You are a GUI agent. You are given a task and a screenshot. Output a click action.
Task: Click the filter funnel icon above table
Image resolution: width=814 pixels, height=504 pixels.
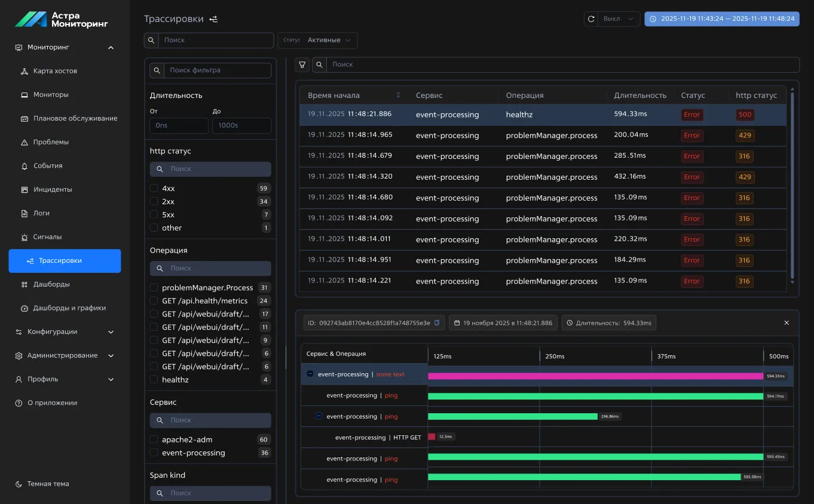coord(303,64)
